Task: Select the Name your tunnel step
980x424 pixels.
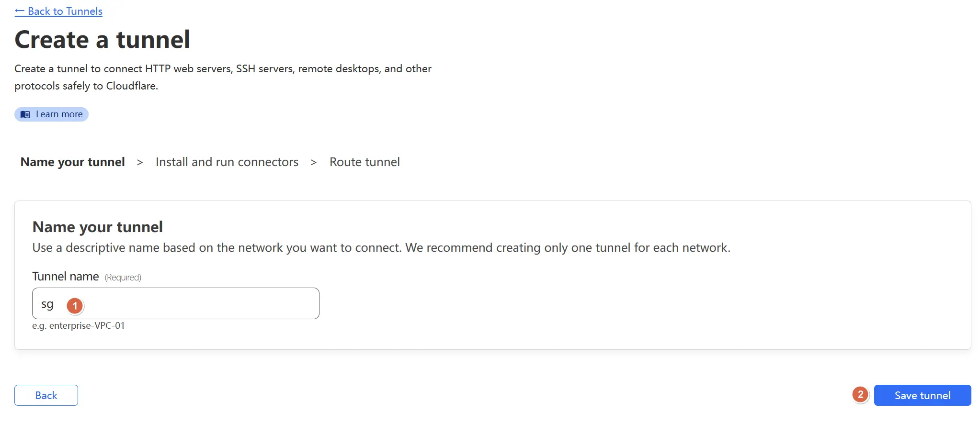Action: (x=72, y=162)
